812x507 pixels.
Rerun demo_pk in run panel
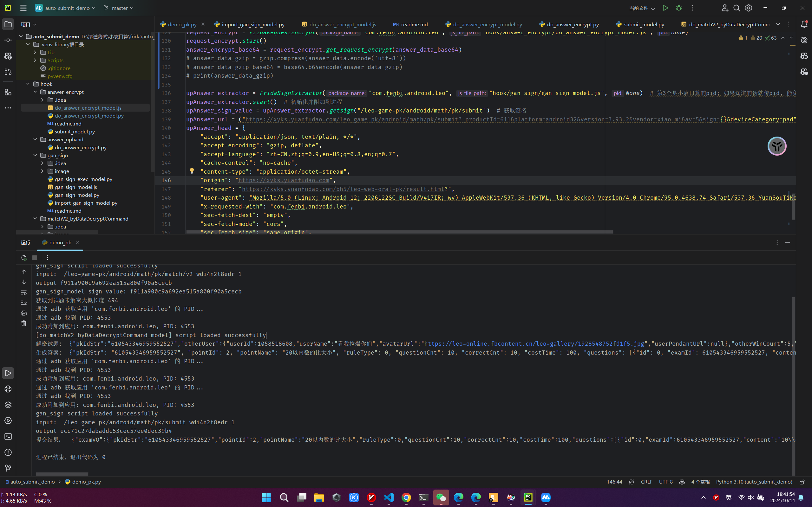(x=24, y=258)
